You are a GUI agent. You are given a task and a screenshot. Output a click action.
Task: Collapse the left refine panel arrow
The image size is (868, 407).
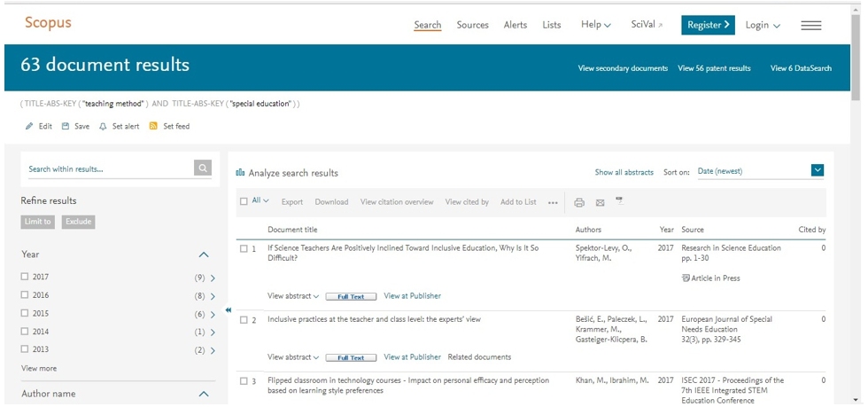pyautogui.click(x=229, y=310)
